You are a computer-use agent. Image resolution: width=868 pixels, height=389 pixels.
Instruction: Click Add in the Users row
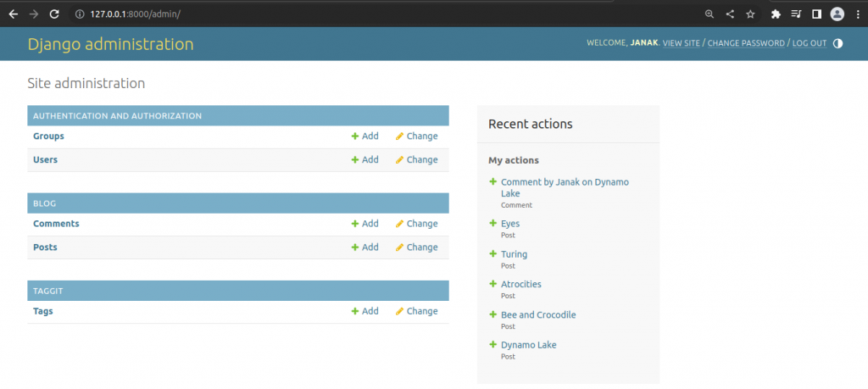pos(364,159)
